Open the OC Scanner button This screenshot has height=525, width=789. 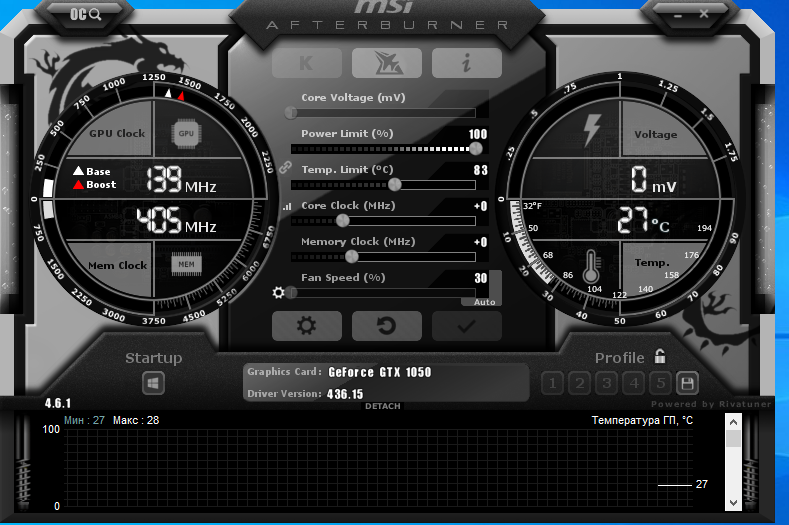click(x=85, y=14)
